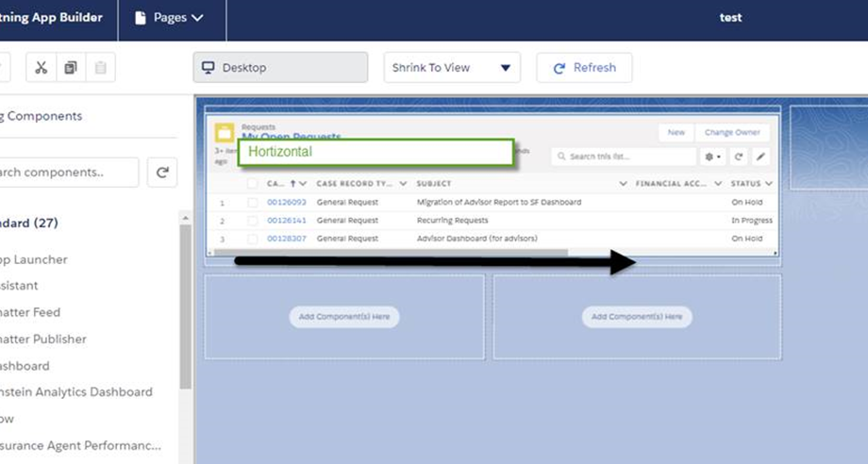Select the Chatter Feed component
The image size is (868, 464).
pyautogui.click(x=30, y=312)
